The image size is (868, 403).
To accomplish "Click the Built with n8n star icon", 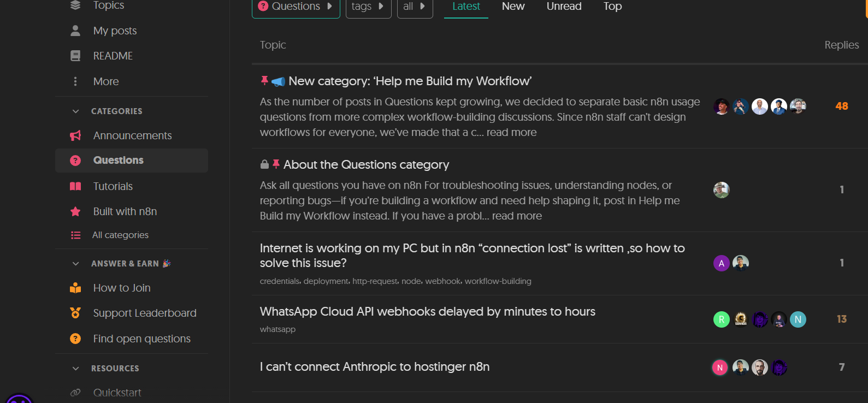I will click(x=75, y=211).
